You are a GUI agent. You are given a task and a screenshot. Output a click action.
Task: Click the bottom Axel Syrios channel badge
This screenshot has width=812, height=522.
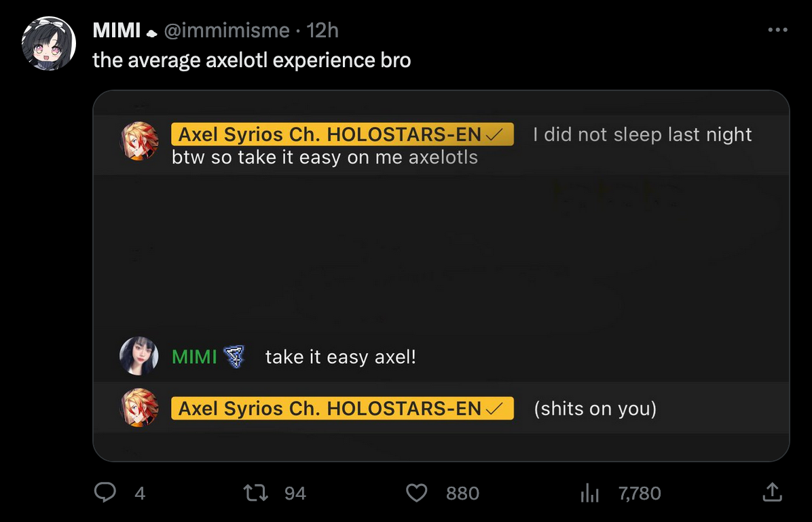(x=342, y=409)
